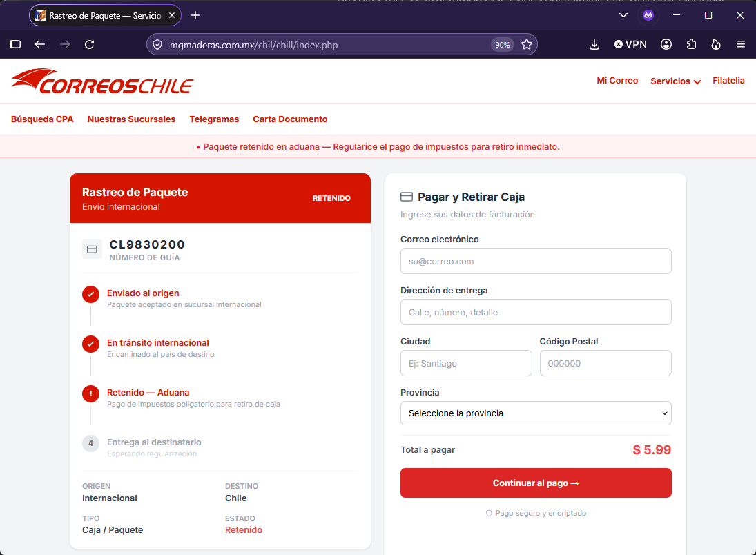Click the VPN button in toolbar
This screenshot has height=555, width=756.
click(630, 44)
